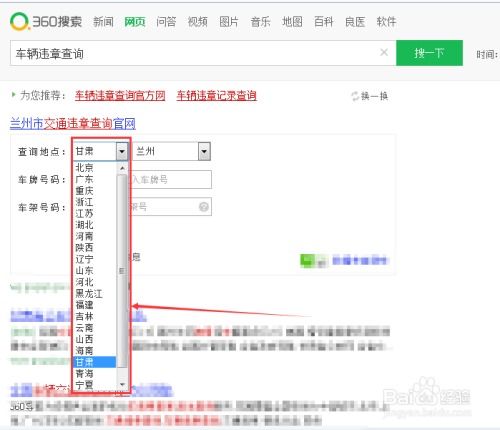Click the 搜一下 search button
Image resolution: width=500 pixels, height=430 pixels.
click(429, 53)
